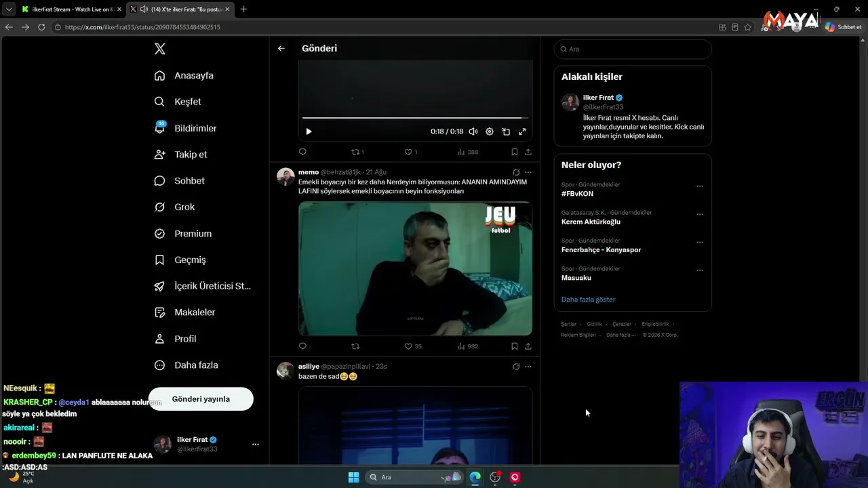
Task: Bookmark the top video post
Action: point(515,152)
